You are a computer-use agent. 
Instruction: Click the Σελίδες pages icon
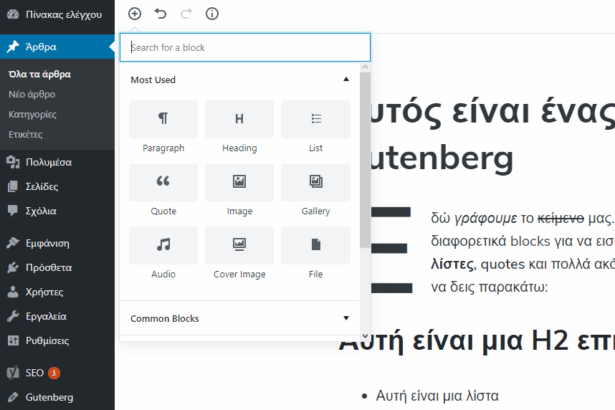tap(13, 186)
